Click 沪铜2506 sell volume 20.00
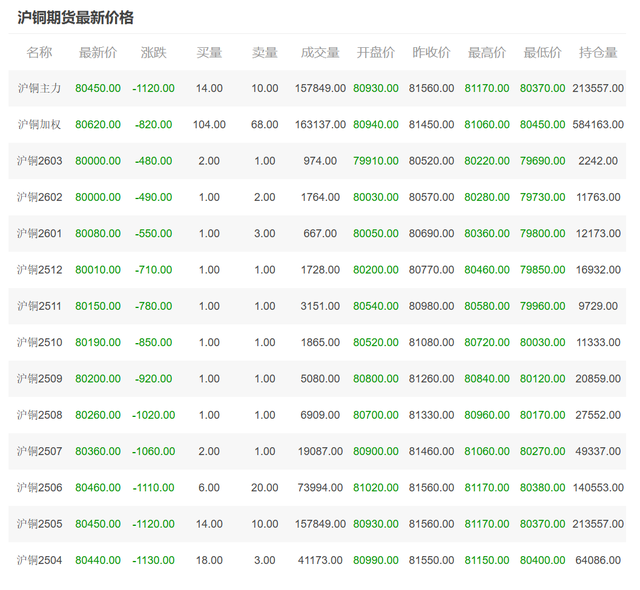This screenshot has width=640, height=590. tap(264, 488)
